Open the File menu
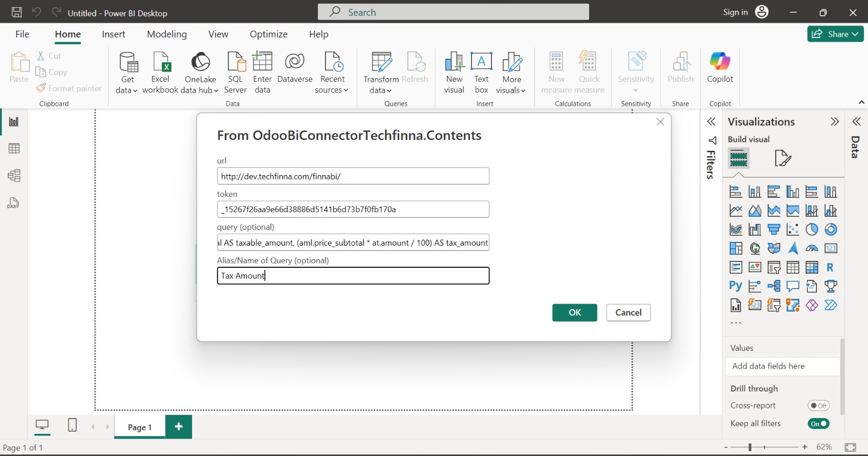Screen dimensions: 868x456 22,34
